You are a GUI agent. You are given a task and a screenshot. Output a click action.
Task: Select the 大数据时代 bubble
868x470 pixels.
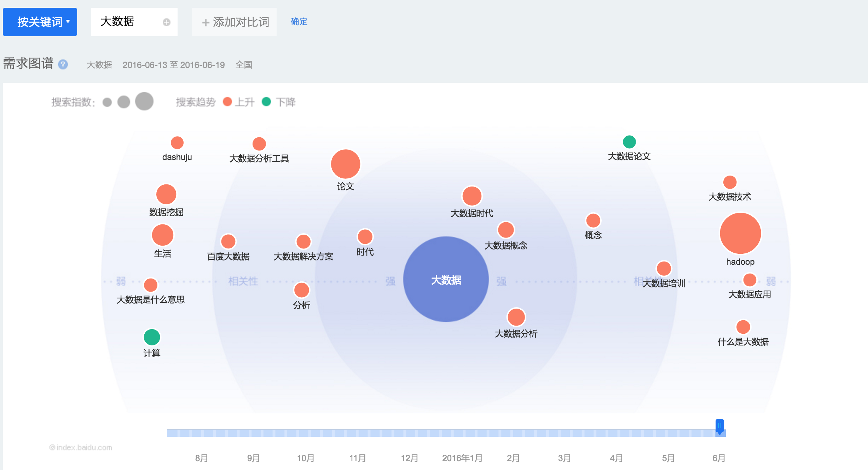(472, 196)
